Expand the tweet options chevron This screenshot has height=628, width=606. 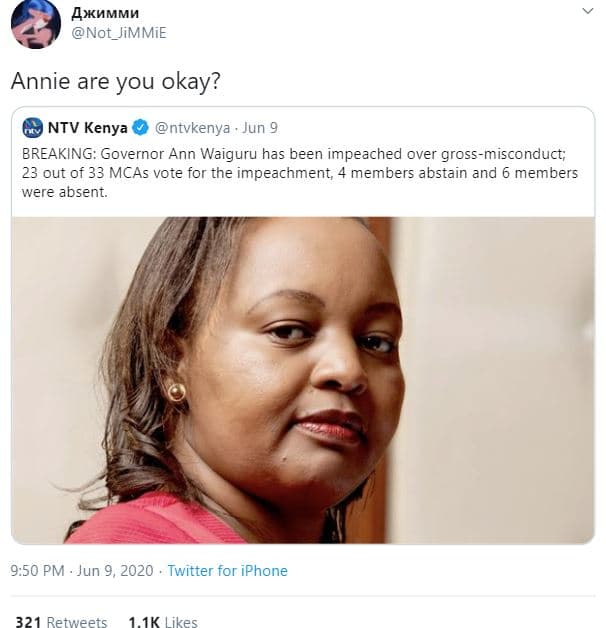click(x=587, y=11)
